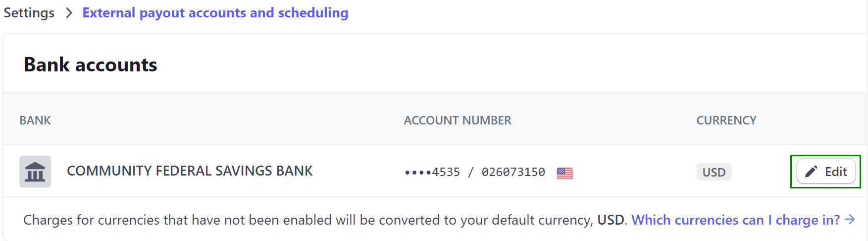Click the ACCOUNT NUMBER column header
This screenshot has height=241, width=868.
click(x=457, y=120)
